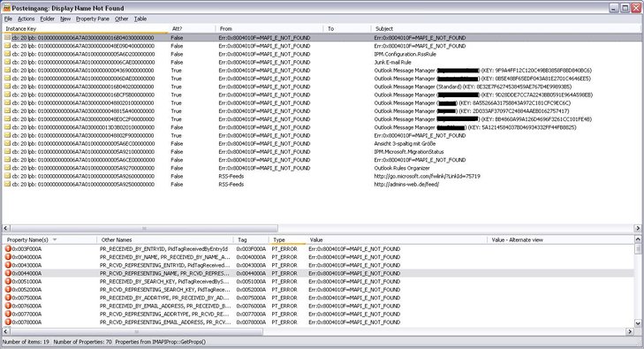Sort messages by the Att? column header
Image resolution: width=644 pixels, height=349 pixels.
pos(192,29)
